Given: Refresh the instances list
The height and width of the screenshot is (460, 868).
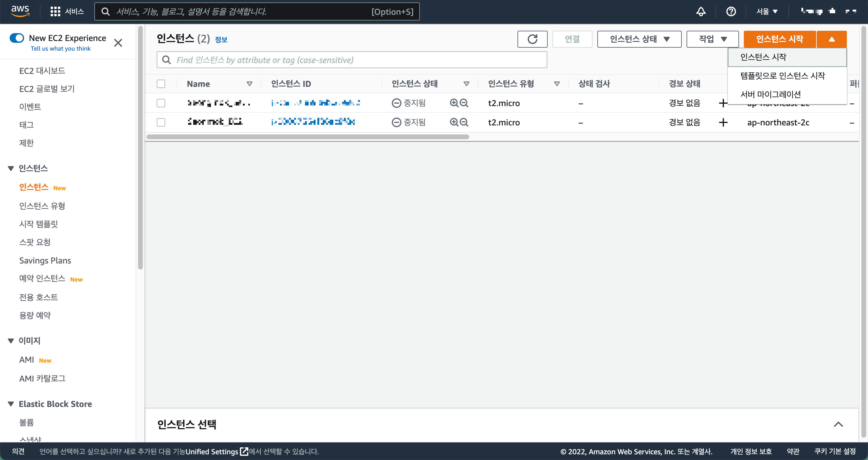Looking at the screenshot, I should [x=532, y=39].
